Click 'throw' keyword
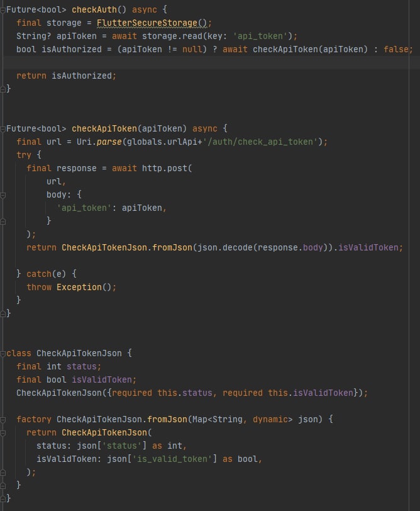The image size is (420, 511). (39, 288)
